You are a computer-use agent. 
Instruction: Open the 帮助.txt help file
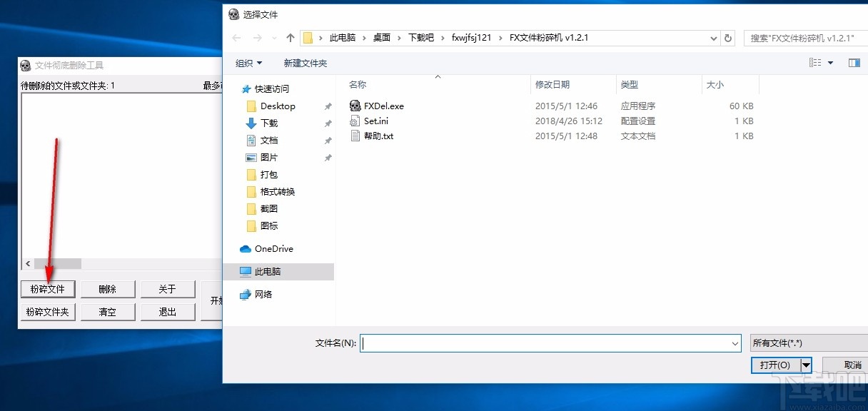click(x=378, y=136)
